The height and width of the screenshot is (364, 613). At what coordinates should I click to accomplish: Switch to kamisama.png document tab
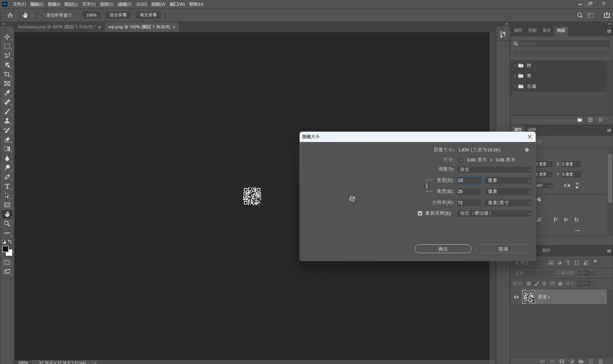point(57,27)
